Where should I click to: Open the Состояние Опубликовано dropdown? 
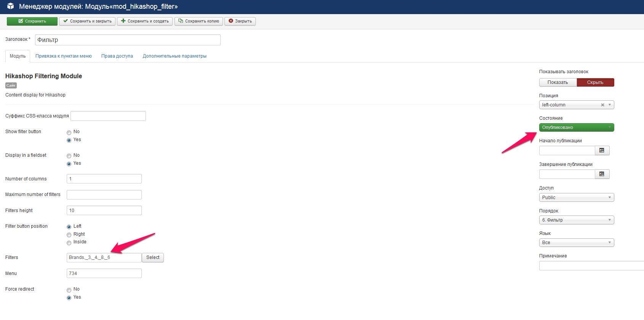(577, 127)
